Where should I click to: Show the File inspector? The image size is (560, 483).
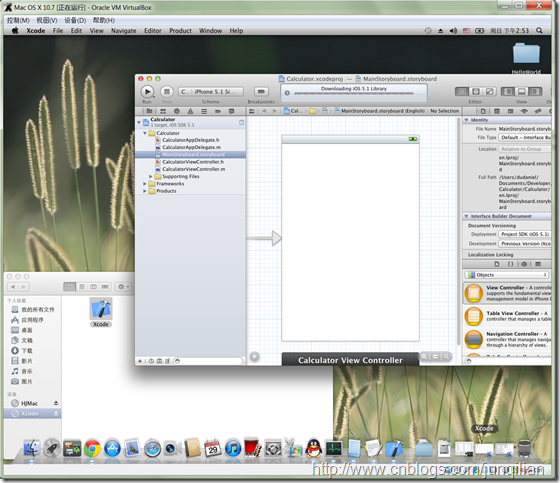[x=483, y=111]
